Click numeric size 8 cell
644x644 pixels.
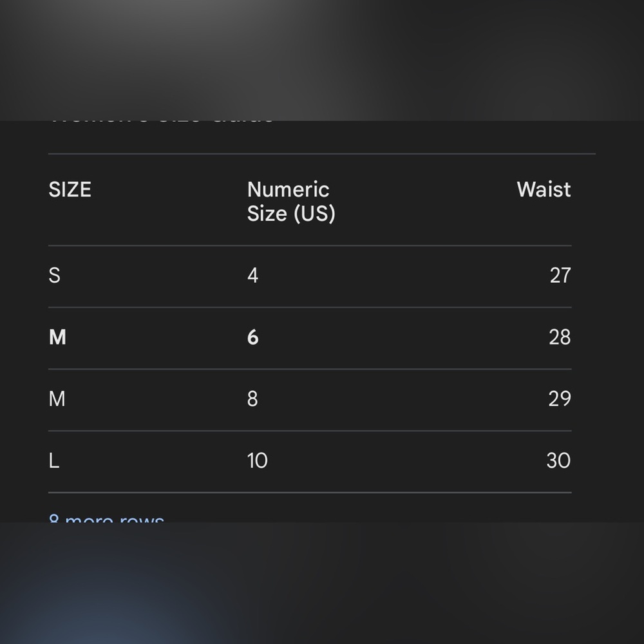point(252,399)
